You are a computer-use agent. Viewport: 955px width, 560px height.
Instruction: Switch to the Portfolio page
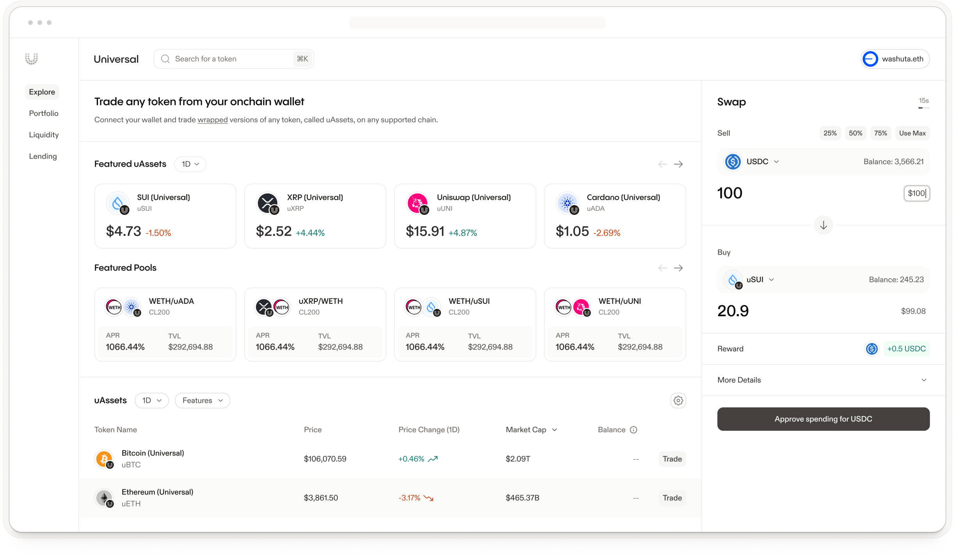(x=44, y=113)
